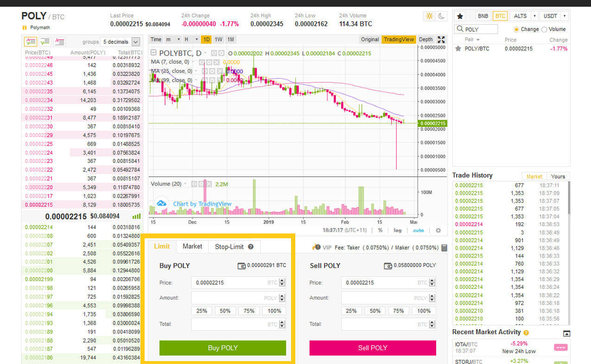Select the BTC markets tab

(x=500, y=16)
